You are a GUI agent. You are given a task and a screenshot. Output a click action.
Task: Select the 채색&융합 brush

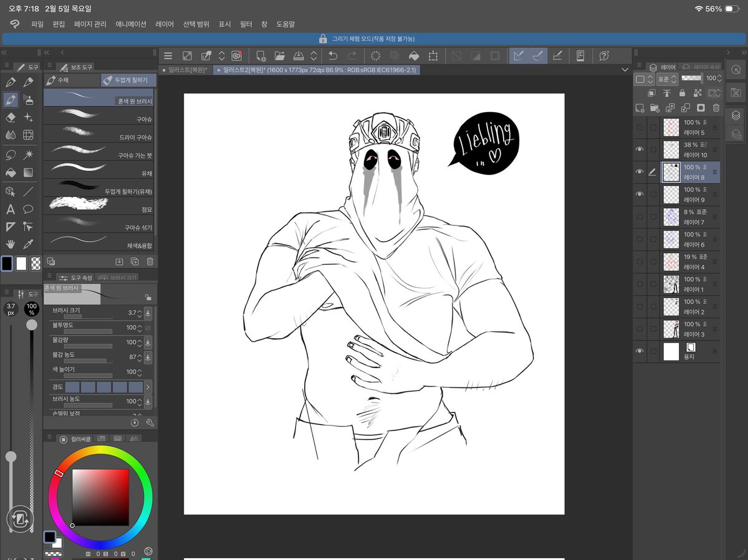click(99, 242)
